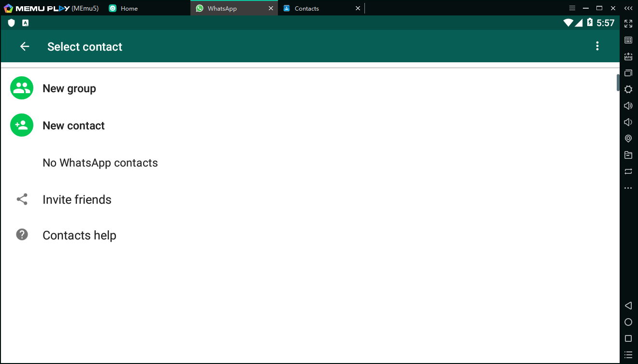Open the shared folder icon in sidebar

tap(628, 155)
